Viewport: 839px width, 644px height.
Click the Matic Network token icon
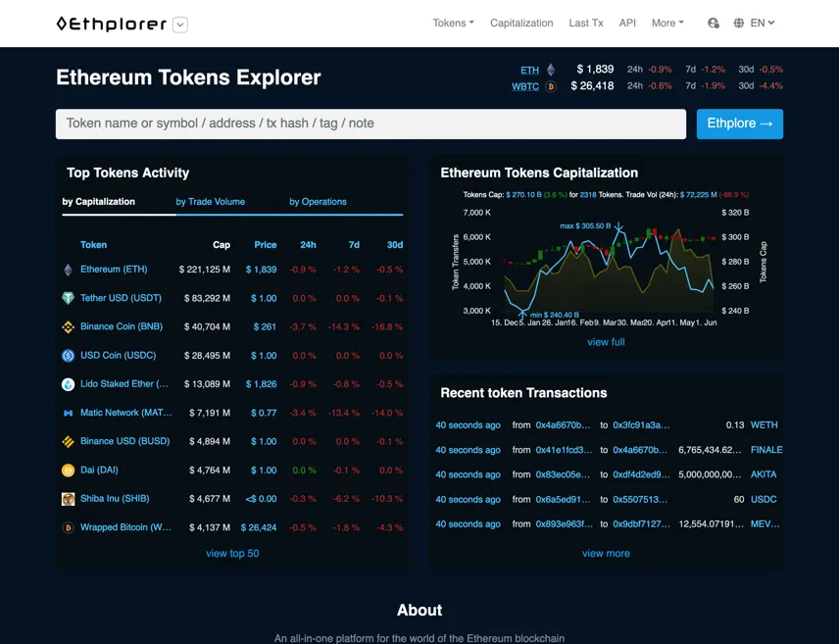(x=68, y=413)
